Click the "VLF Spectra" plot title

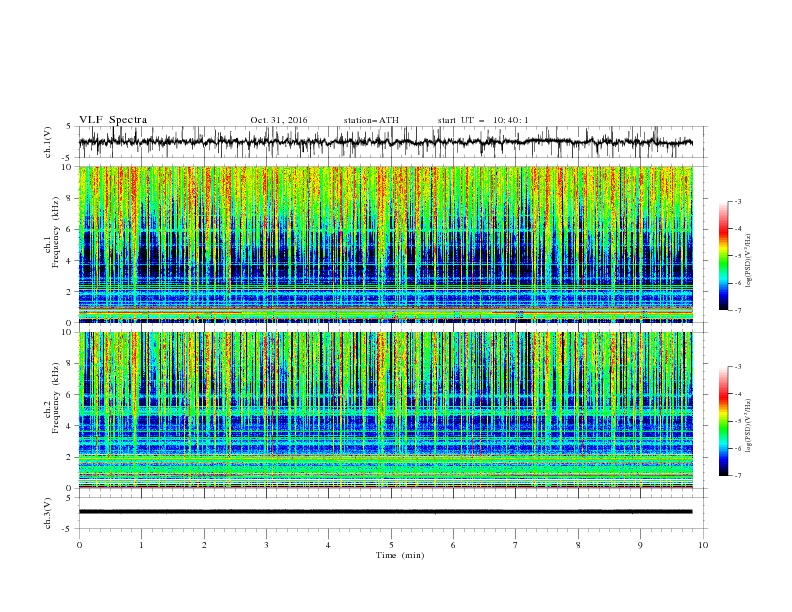[x=113, y=120]
